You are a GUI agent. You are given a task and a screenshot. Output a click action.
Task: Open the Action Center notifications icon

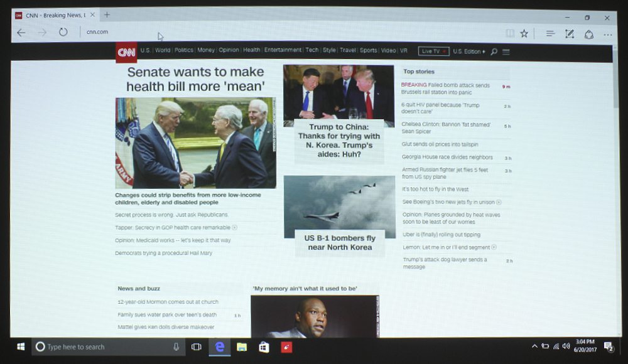pyautogui.click(x=609, y=347)
